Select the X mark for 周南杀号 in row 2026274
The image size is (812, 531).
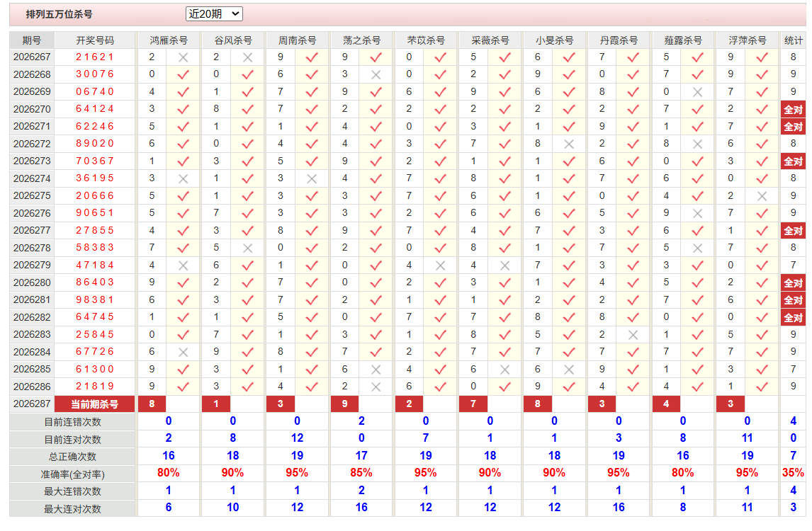[312, 179]
